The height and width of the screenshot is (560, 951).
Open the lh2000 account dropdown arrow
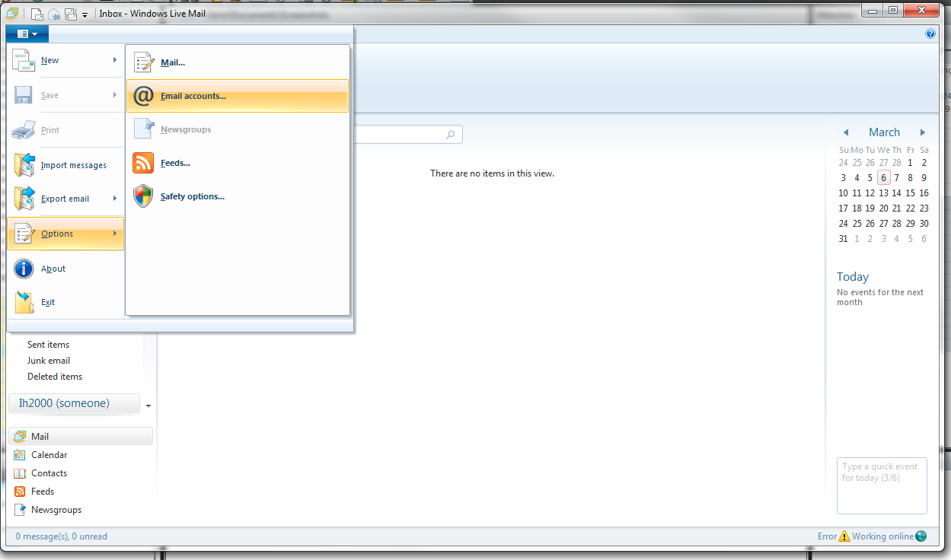148,406
